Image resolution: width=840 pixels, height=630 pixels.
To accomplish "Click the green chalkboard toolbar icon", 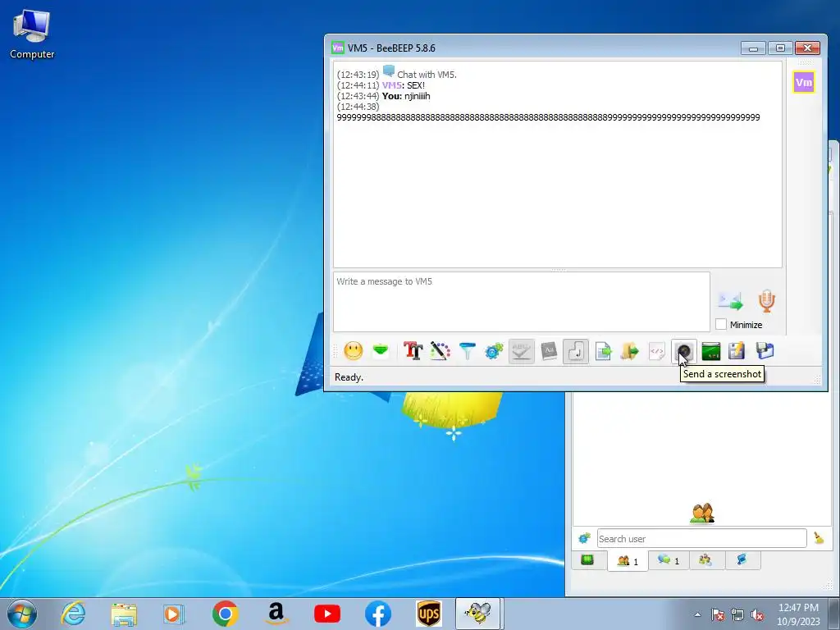I will [x=711, y=351].
